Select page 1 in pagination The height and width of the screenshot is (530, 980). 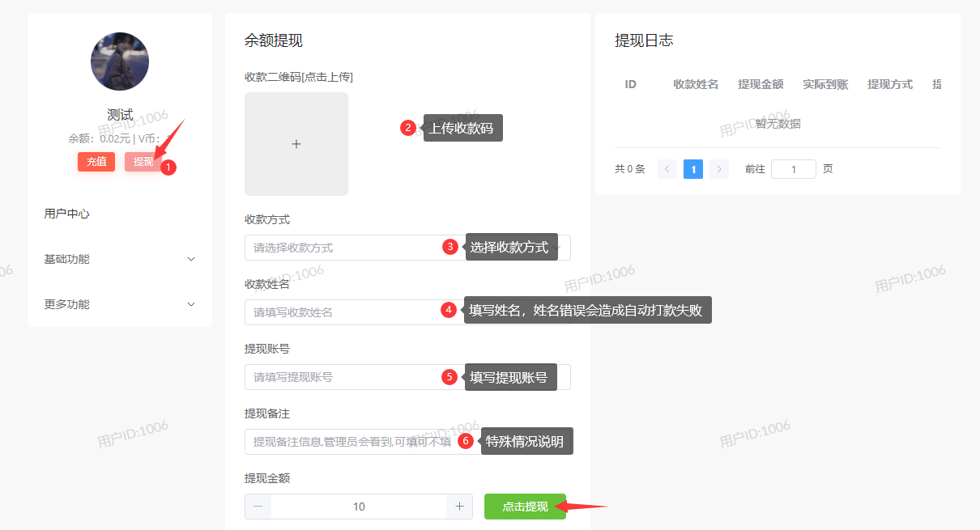(693, 169)
